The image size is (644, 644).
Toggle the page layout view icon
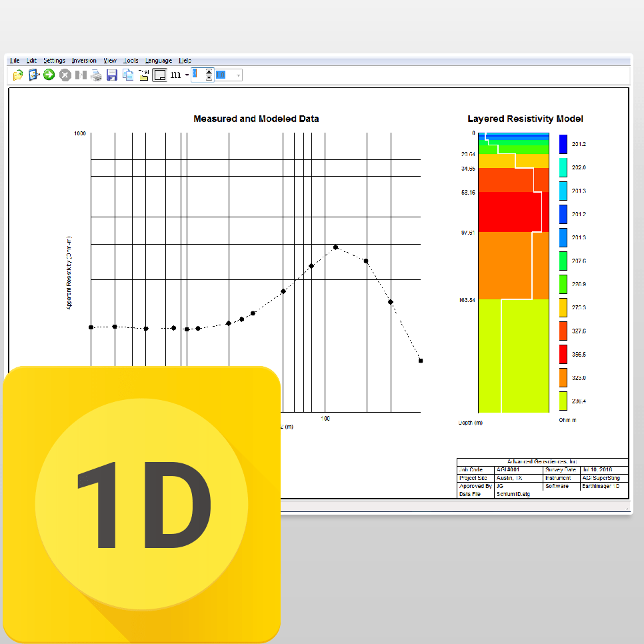159,75
